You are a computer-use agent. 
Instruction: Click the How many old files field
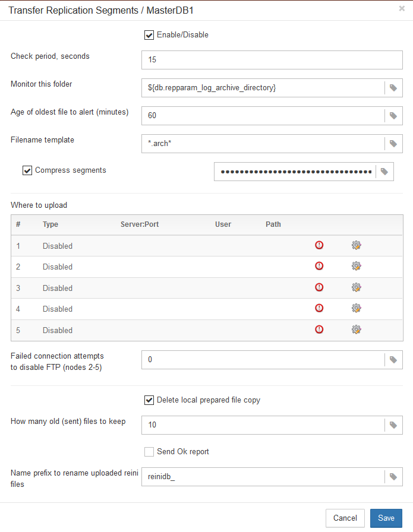click(263, 425)
